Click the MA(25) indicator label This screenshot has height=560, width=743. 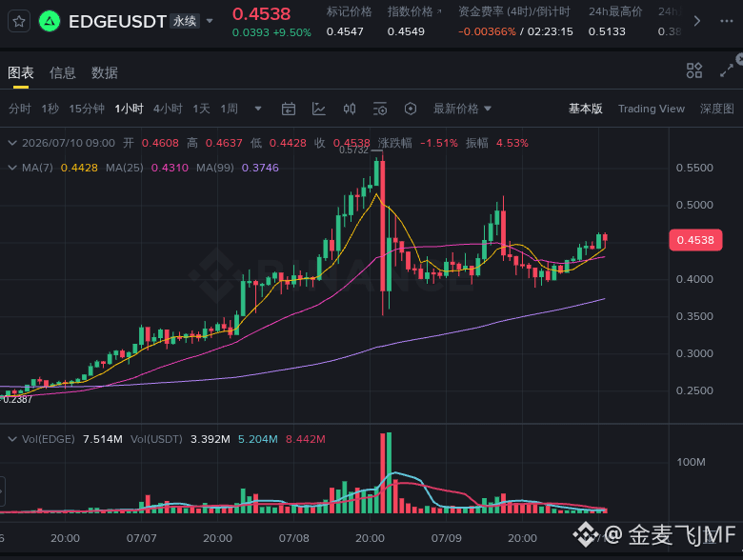click(x=124, y=168)
